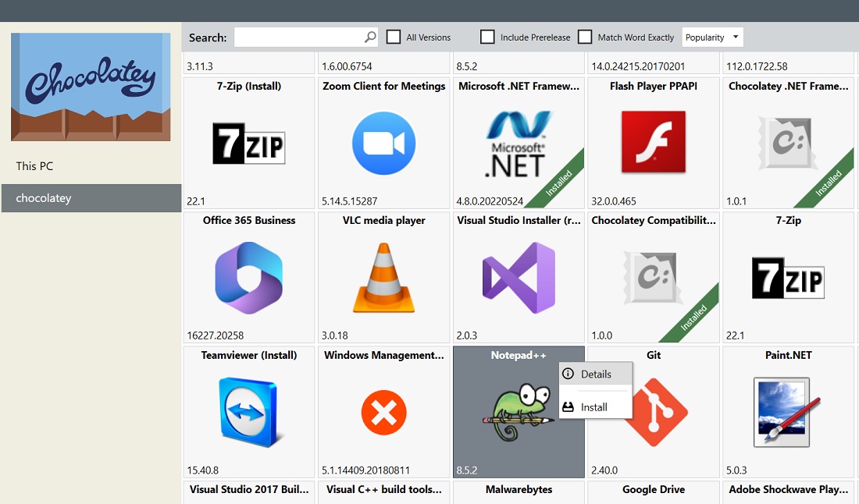This screenshot has width=859, height=504.
Task: Select the Zoom Client for Meetings icon
Action: pyautogui.click(x=383, y=144)
